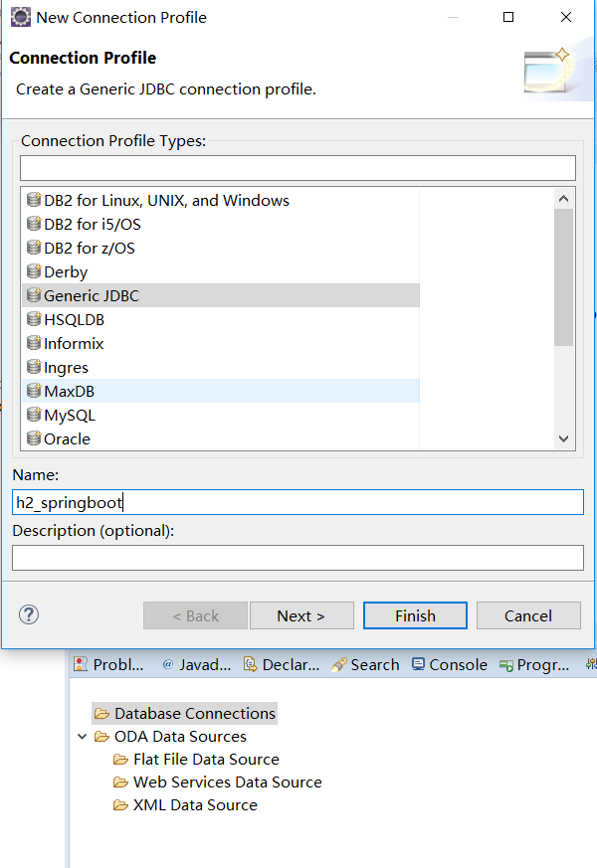597x868 pixels.
Task: Click the connection profile types filter field
Action: point(298,168)
